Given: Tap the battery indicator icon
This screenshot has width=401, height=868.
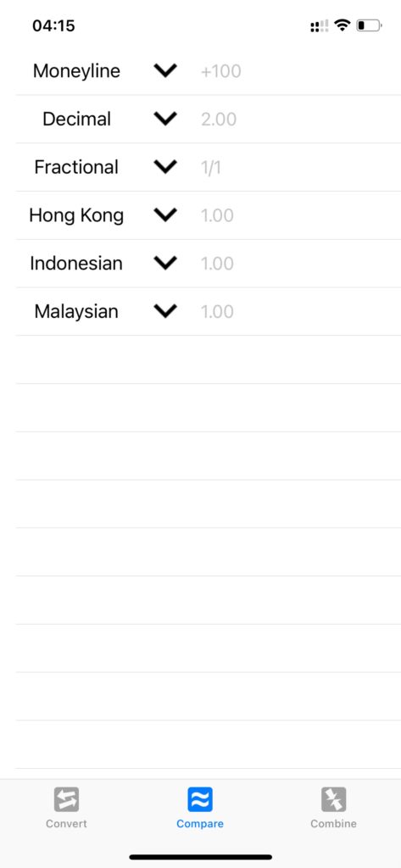Looking at the screenshot, I should pyautogui.click(x=369, y=25).
